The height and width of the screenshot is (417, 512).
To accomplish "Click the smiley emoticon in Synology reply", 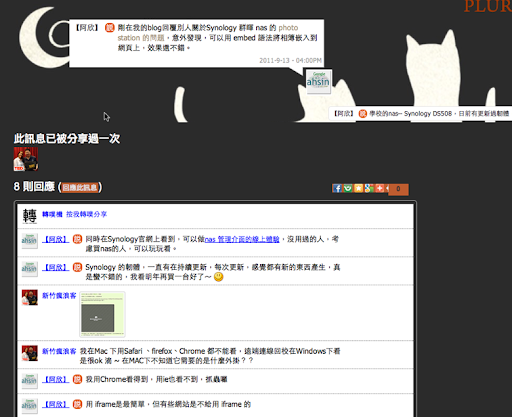I will tap(218, 277).
